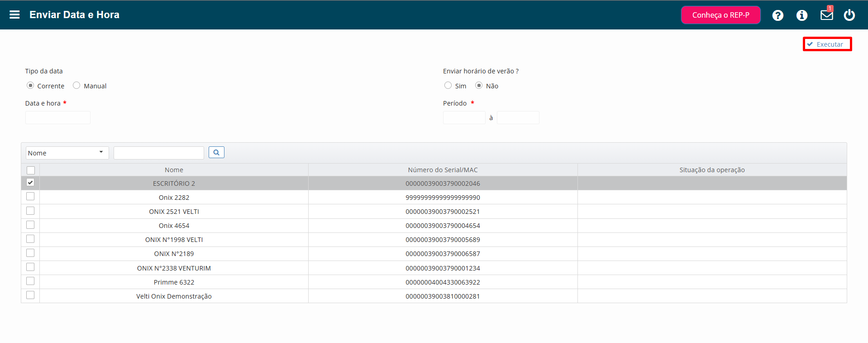868x343 pixels.
Task: Select the ONIX N°2338 VENTURIM name cell
Action: (x=174, y=268)
